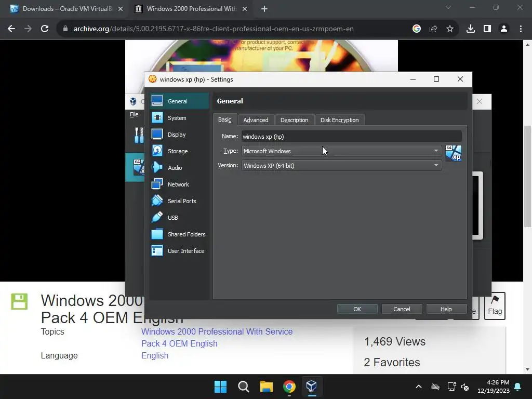Screen dimensions: 532x399
Task: Open taskbar Search
Action: (x=243, y=387)
